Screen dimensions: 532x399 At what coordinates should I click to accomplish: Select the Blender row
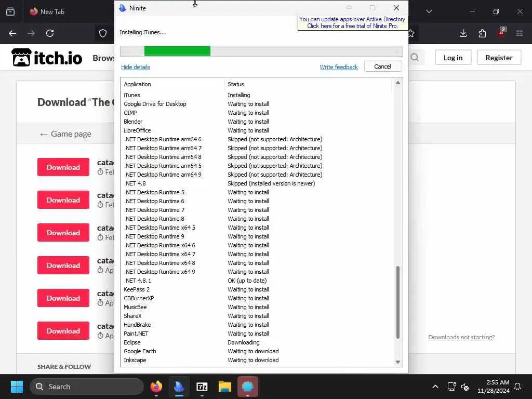point(257,122)
